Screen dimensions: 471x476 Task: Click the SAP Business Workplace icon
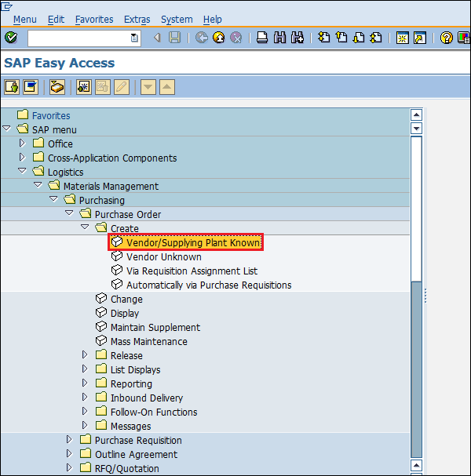click(x=57, y=87)
